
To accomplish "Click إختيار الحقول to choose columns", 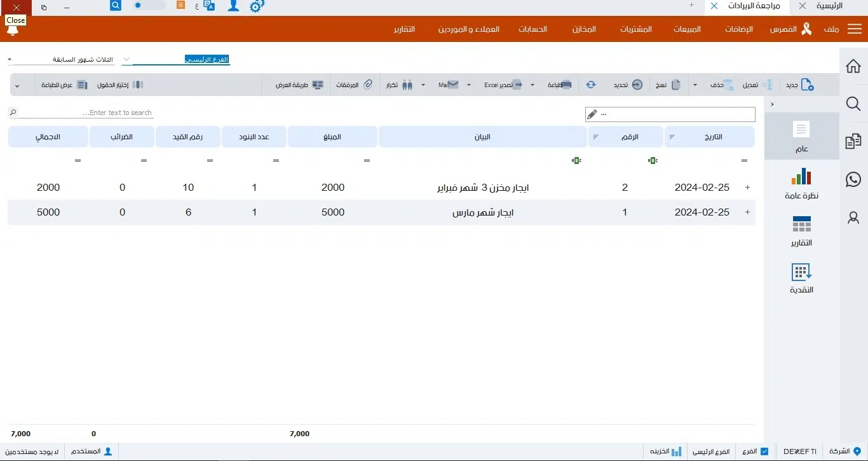I will [x=112, y=85].
